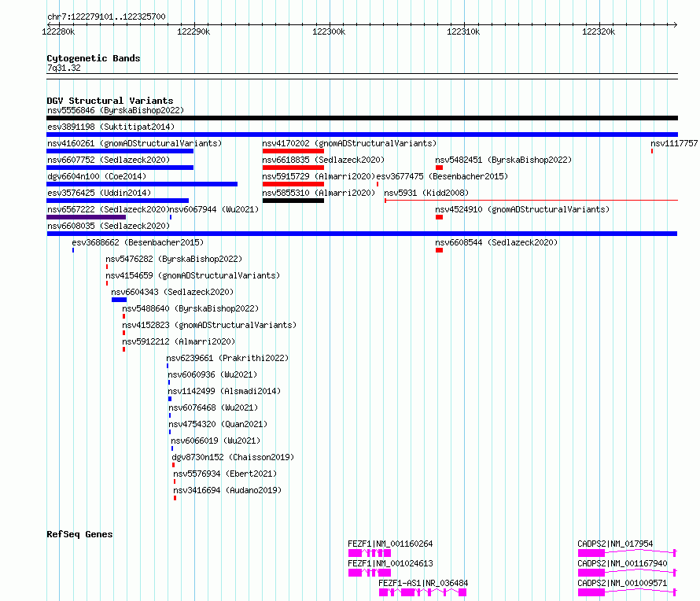Select the FEZF1-AS1 magenta exon glyph
Viewport: 700px width, 601px height.
[423, 592]
